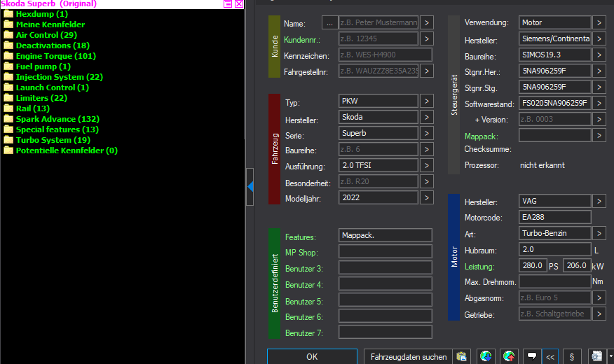Click the Max. Drehmom. input field
Image resolution: width=614 pixels, height=364 pixels.
(555, 281)
